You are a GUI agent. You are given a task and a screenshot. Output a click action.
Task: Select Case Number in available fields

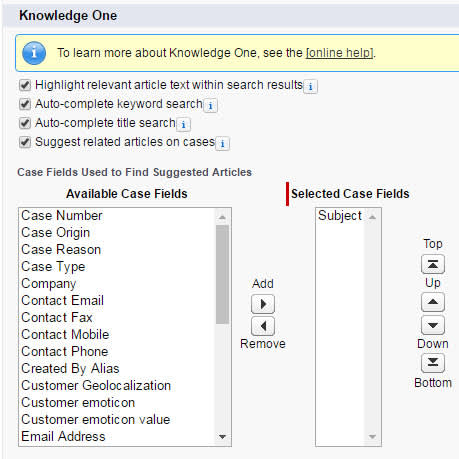117,216
